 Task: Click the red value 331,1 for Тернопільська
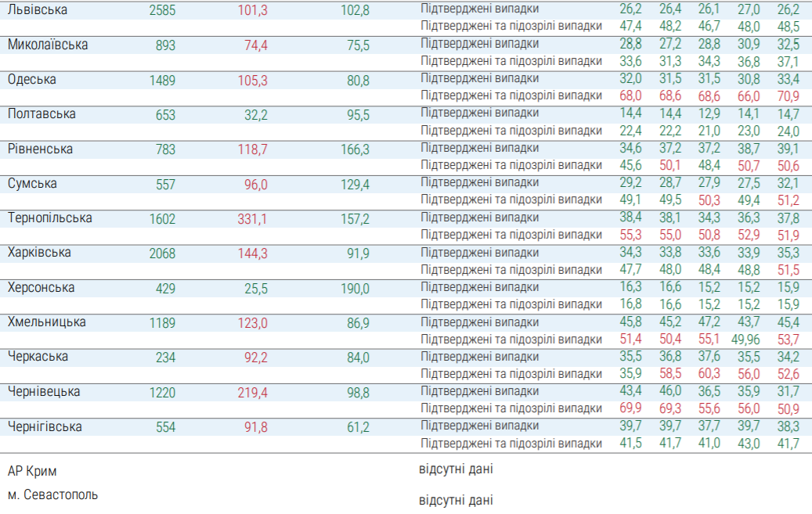(x=252, y=220)
